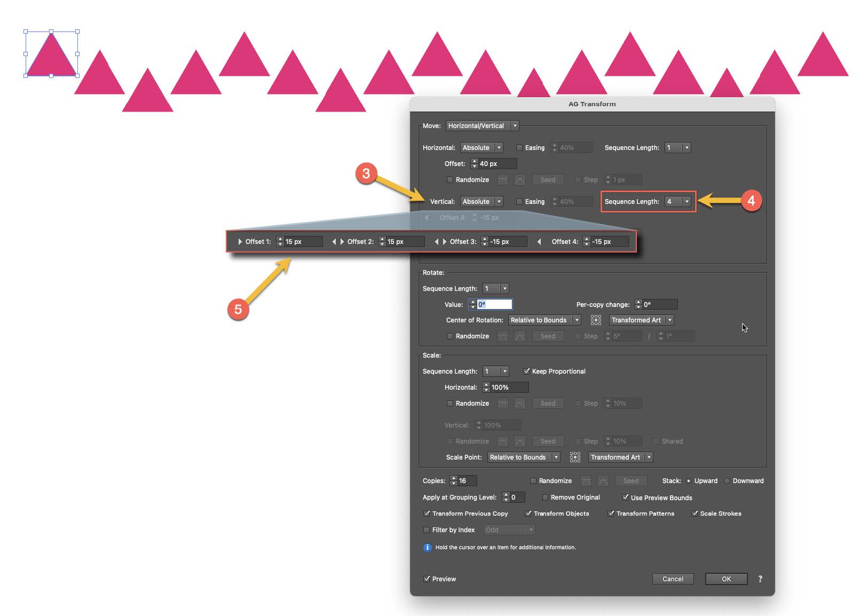
Task: Enable Easing for Horizontal move
Action: pos(519,148)
